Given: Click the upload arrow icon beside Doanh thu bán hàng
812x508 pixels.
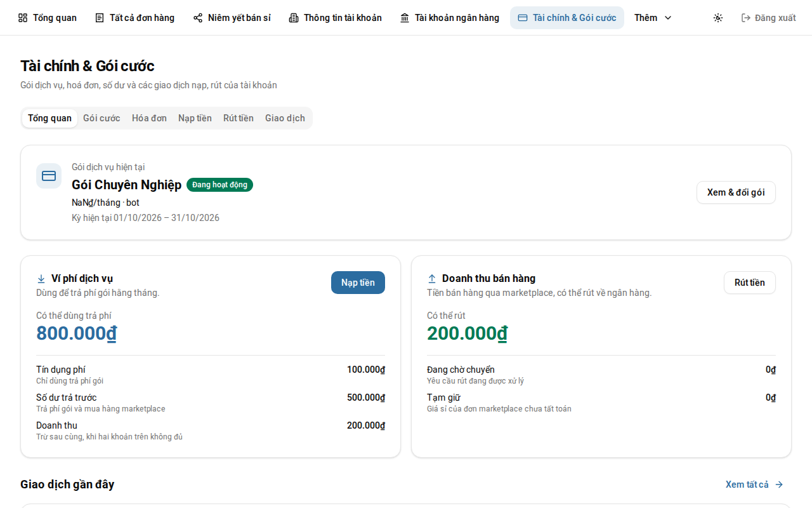Looking at the screenshot, I should point(432,279).
